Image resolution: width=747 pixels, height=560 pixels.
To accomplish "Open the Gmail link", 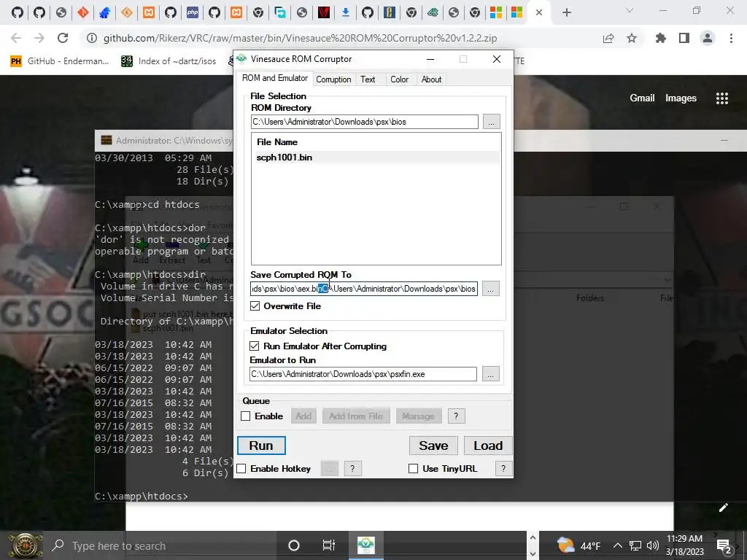I will (x=642, y=98).
